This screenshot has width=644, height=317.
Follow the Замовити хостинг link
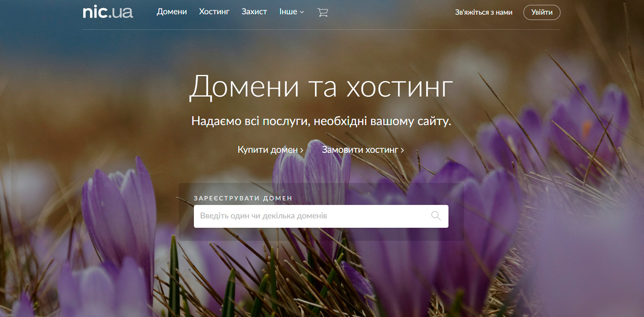[363, 150]
